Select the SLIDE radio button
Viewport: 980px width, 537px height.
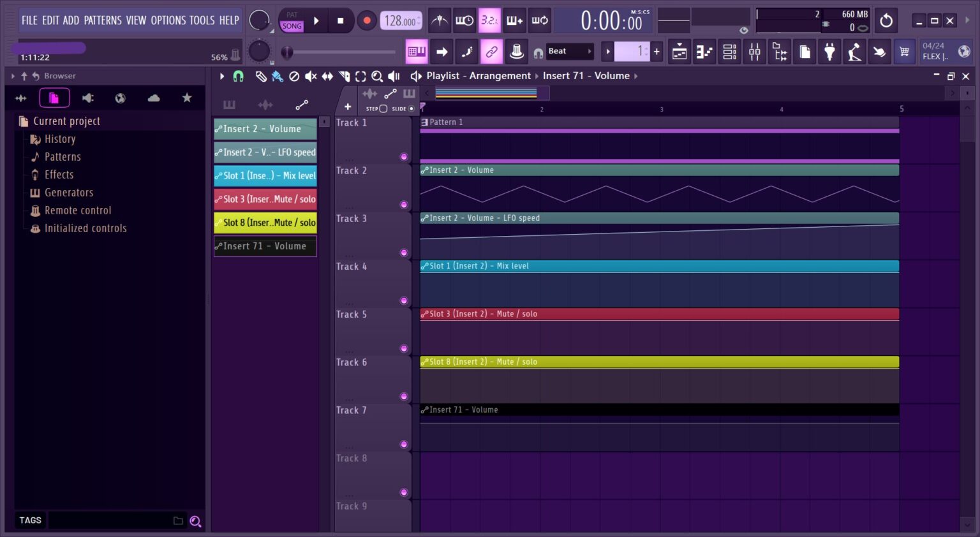coord(412,108)
